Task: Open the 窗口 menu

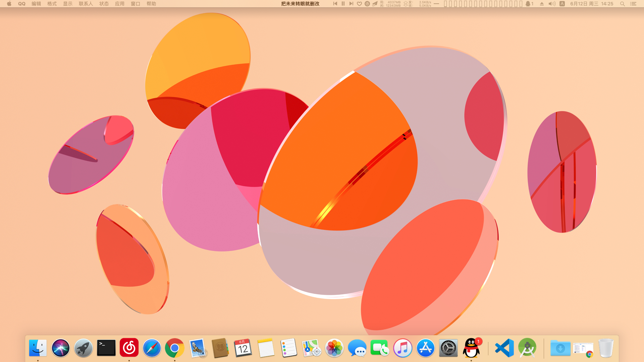Action: pos(136,4)
